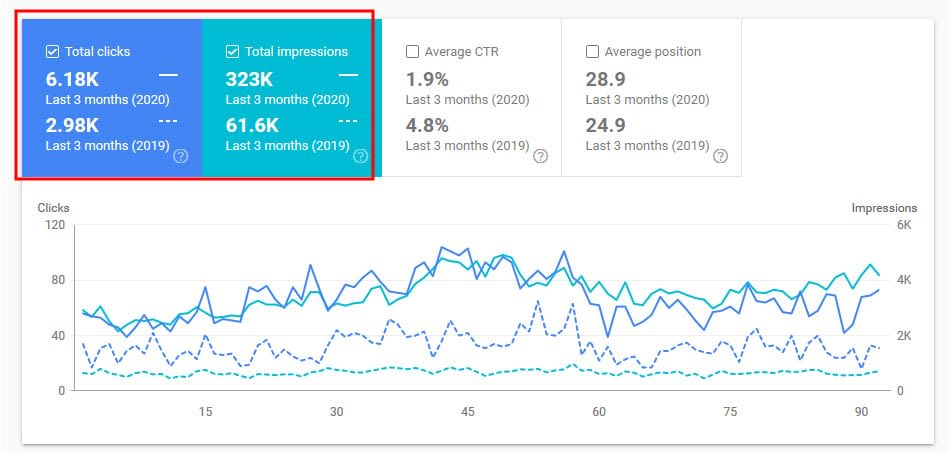
Task: Select the Average position metric card
Action: click(651, 98)
